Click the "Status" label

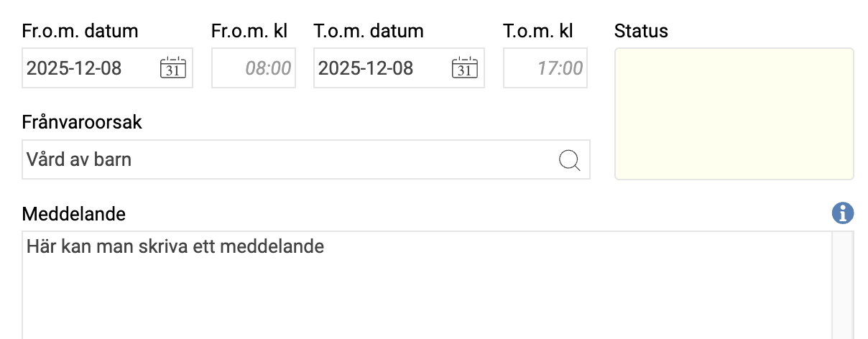642,32
